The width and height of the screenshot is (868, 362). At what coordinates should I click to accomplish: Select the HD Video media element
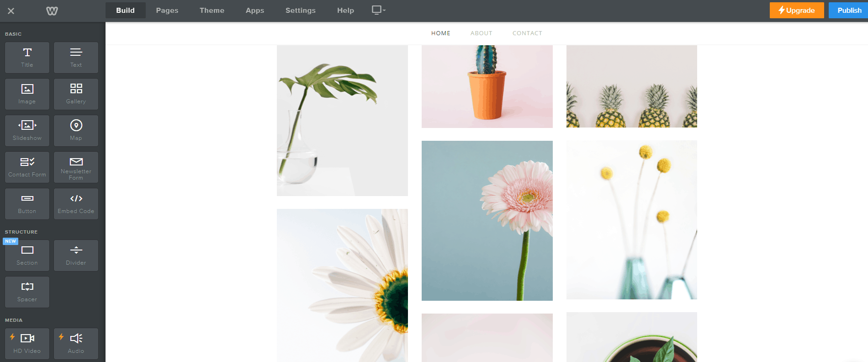pyautogui.click(x=27, y=344)
